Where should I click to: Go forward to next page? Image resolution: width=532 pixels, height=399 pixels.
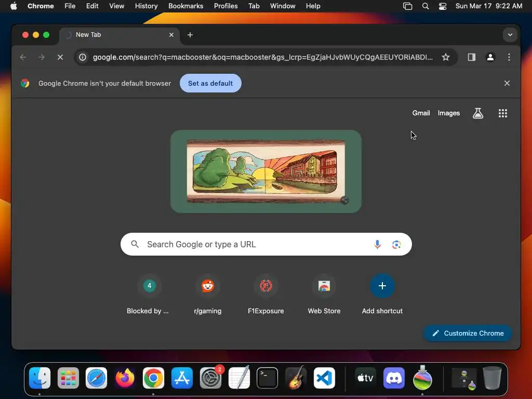point(42,57)
